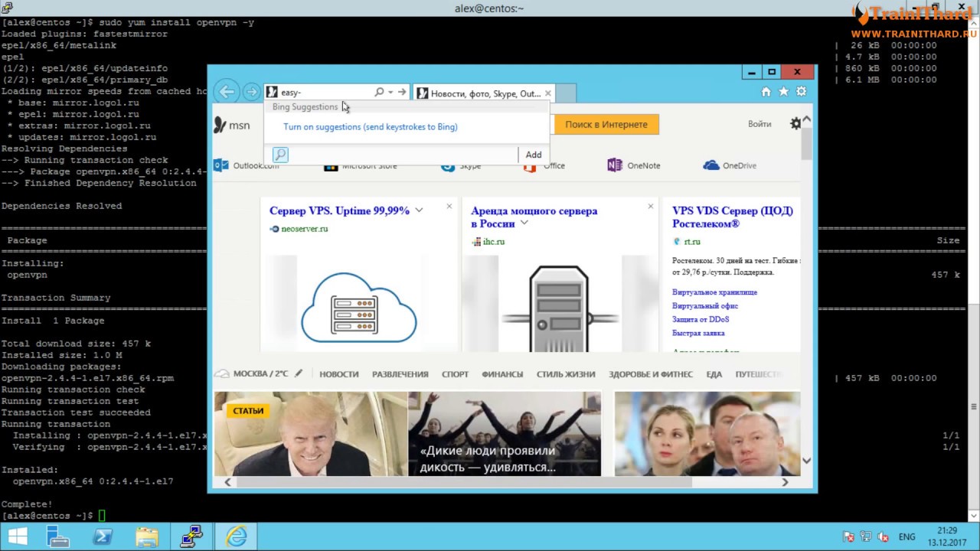The image size is (980, 551).
Task: Click the cloud server ad image
Action: tap(358, 304)
